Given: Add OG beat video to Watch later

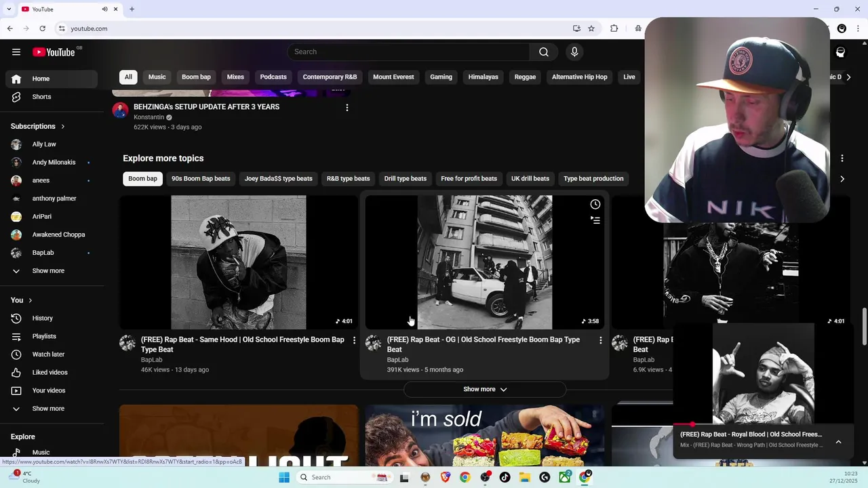Looking at the screenshot, I should point(595,205).
